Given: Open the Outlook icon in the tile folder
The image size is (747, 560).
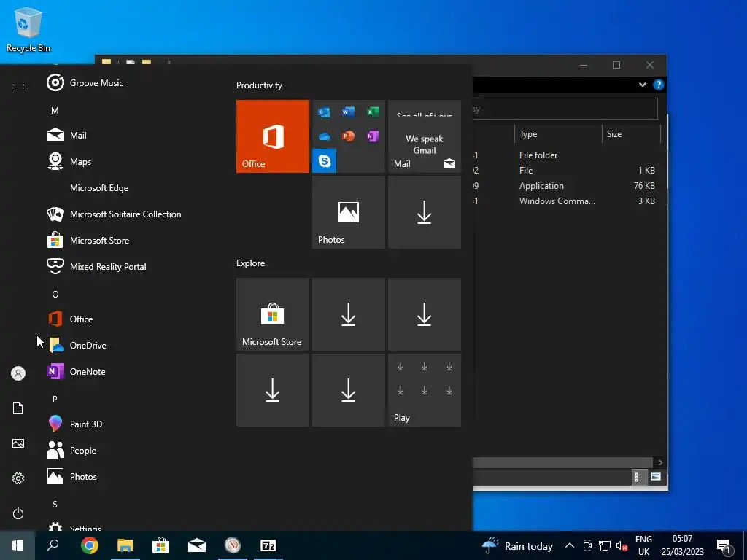Looking at the screenshot, I should [324, 112].
